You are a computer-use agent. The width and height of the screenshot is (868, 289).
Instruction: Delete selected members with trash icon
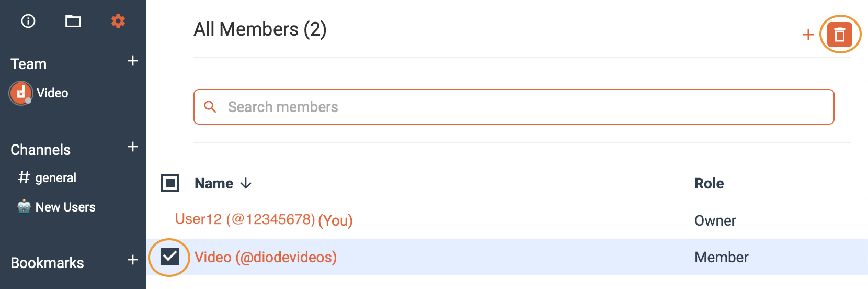[x=840, y=35]
